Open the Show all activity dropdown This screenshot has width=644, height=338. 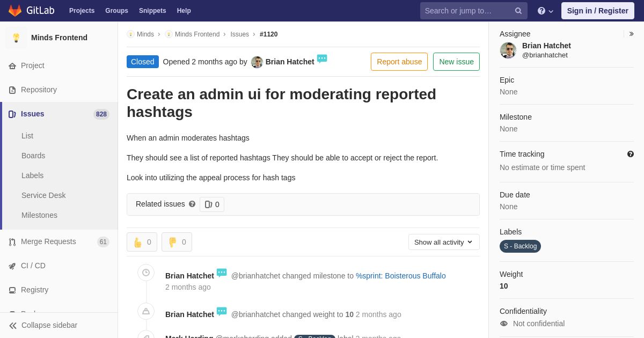[444, 242]
